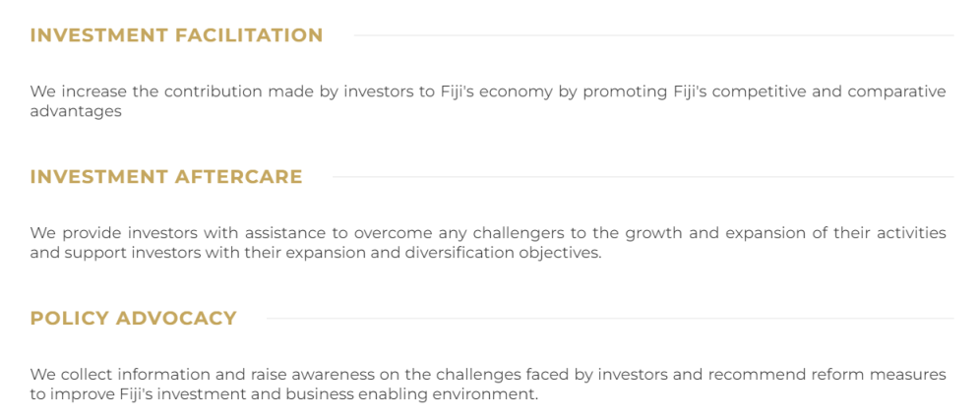Click the word "advantages" in the first paragraph
980x419 pixels.
click(75, 111)
